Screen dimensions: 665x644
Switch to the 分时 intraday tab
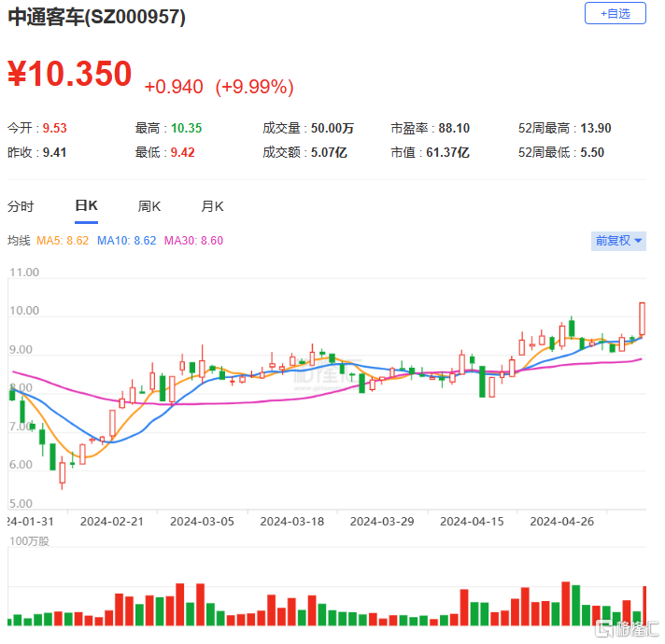click(x=21, y=207)
